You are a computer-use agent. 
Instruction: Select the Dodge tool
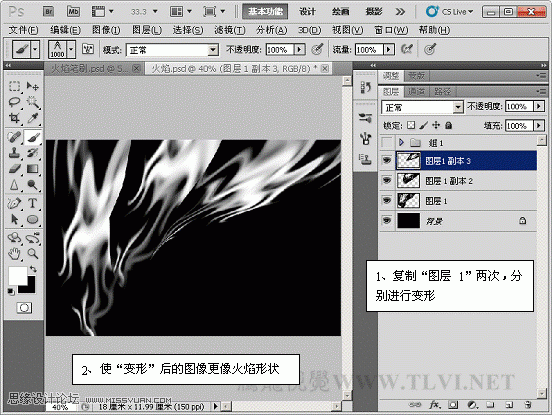click(x=33, y=184)
